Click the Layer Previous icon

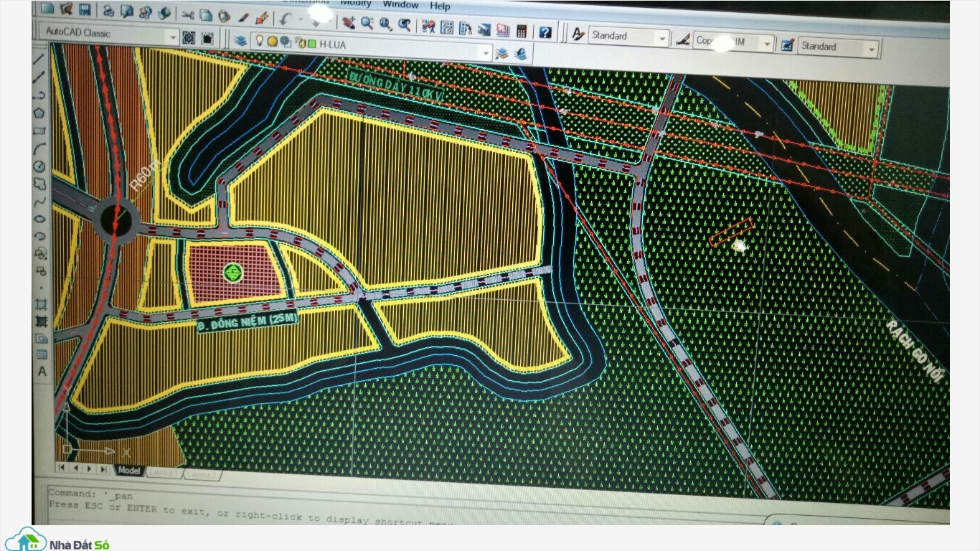coord(520,53)
